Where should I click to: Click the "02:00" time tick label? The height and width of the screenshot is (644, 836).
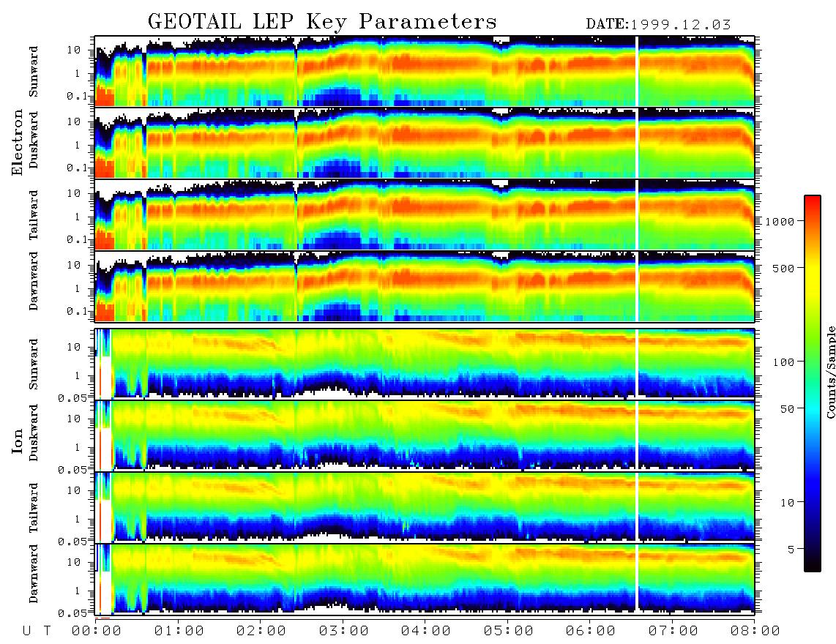tap(261, 632)
